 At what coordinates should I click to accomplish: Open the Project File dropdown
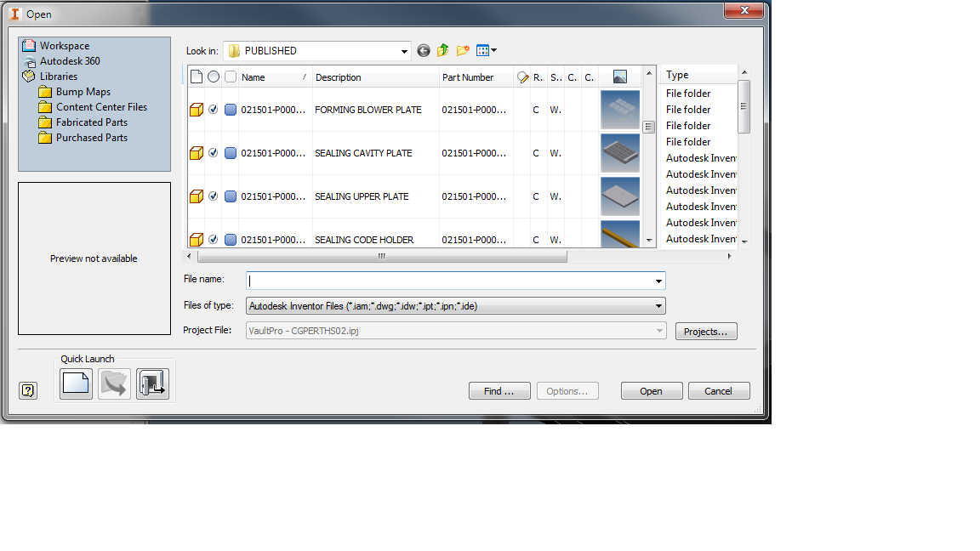(x=456, y=331)
